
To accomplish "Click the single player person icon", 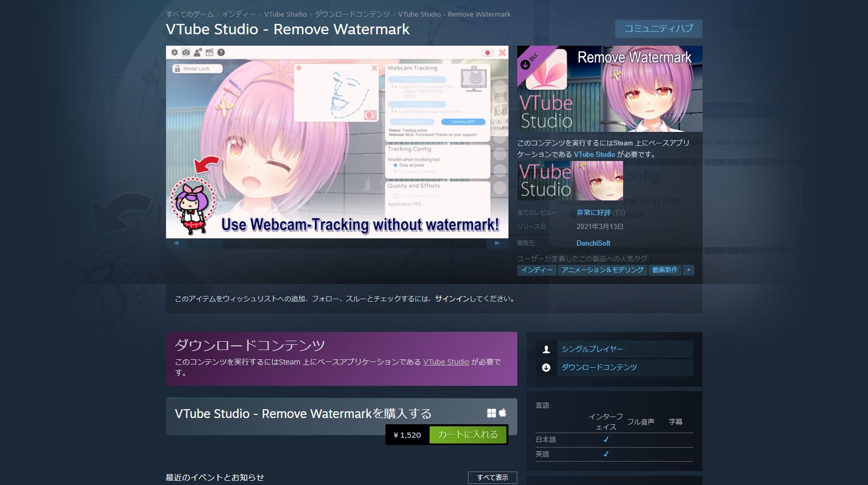I will coord(546,349).
